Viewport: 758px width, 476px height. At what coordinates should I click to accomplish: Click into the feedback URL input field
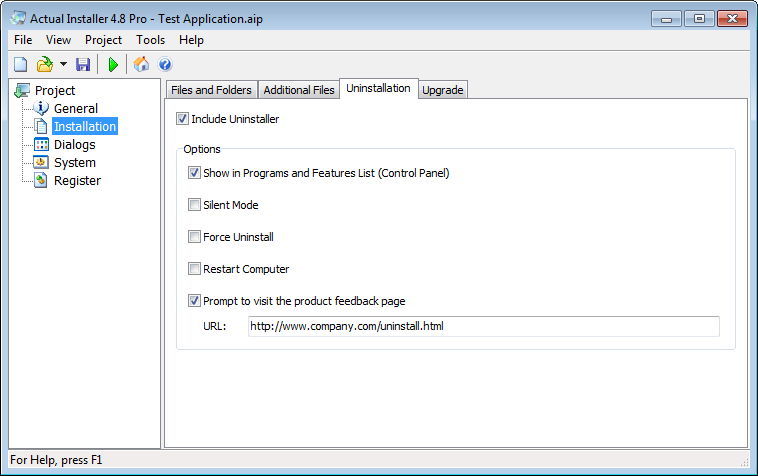[x=483, y=326]
